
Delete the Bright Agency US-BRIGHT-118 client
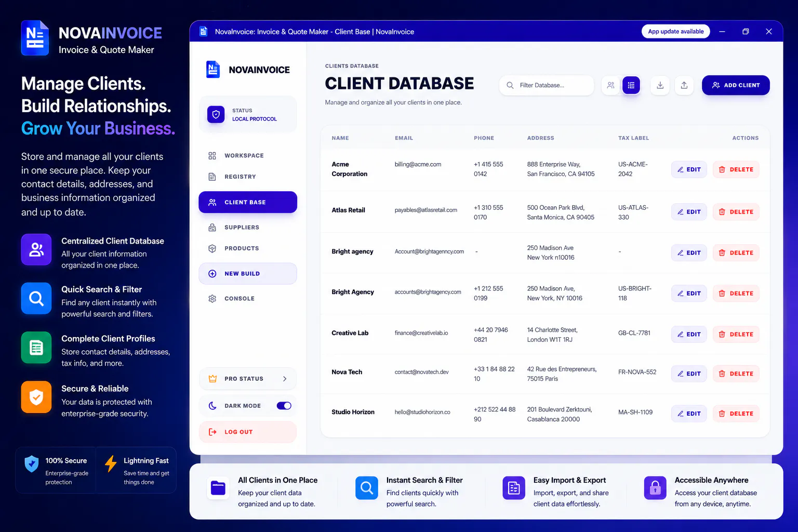[x=736, y=293]
